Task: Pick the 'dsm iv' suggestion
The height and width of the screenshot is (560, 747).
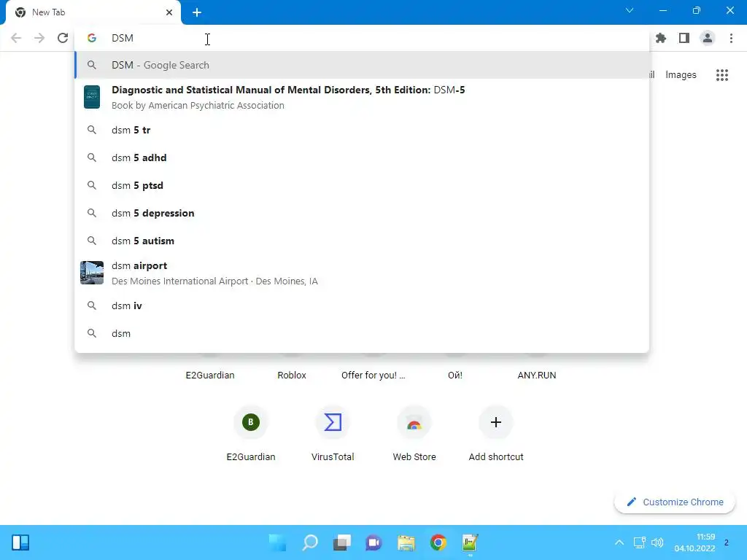Action: [x=362, y=306]
